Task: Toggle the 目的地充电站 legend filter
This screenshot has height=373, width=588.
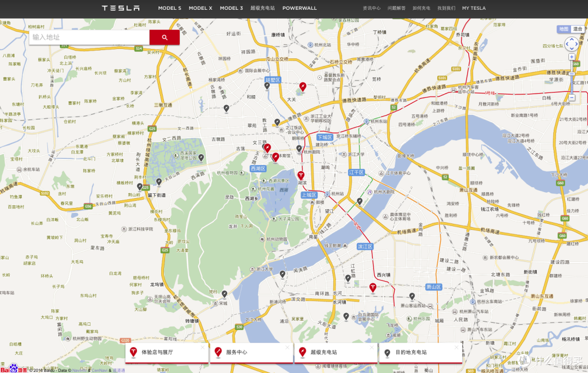Action: [421, 352]
